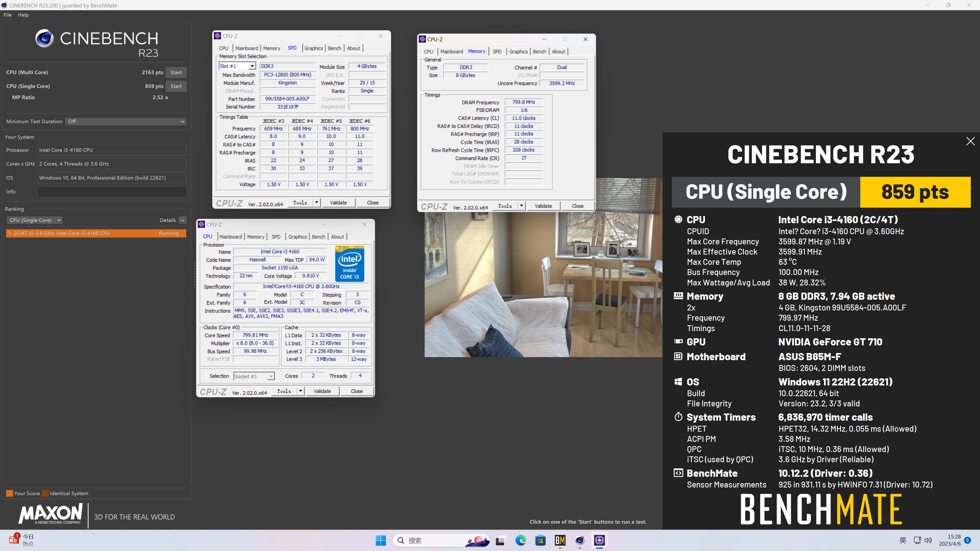
Task: Open About tab in Memory CPU-Z window
Action: click(558, 52)
